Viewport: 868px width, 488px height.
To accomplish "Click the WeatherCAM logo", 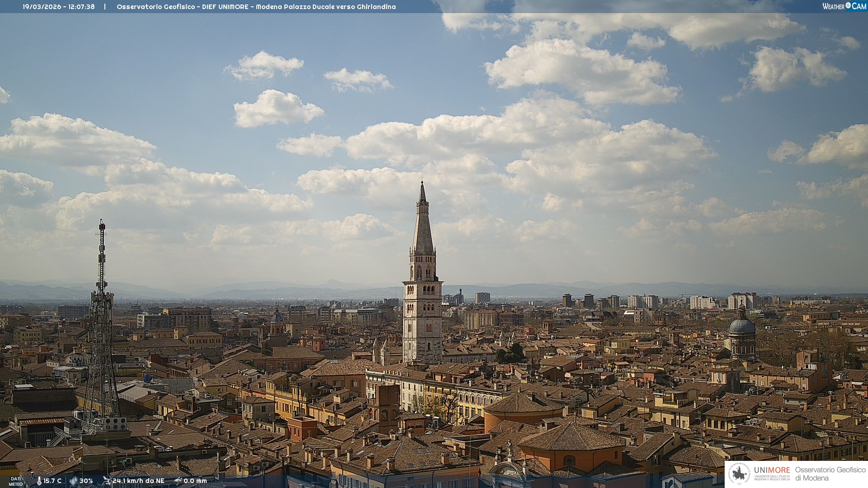I will tap(844, 6).
